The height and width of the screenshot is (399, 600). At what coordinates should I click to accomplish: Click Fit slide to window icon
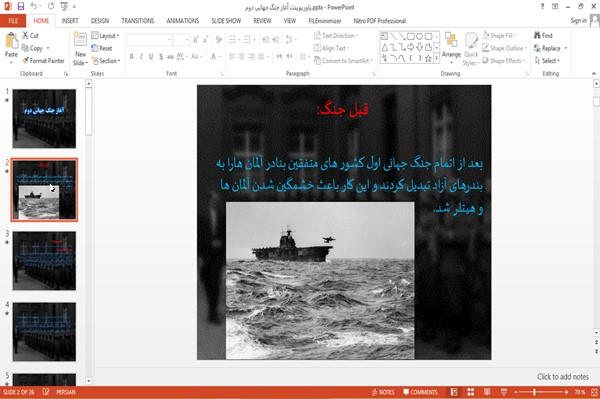(x=594, y=392)
